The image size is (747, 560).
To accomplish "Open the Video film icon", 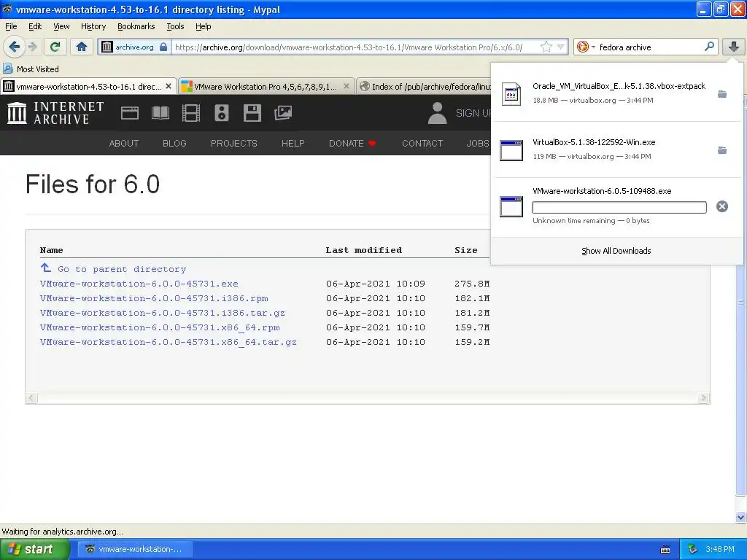I will coord(190,113).
